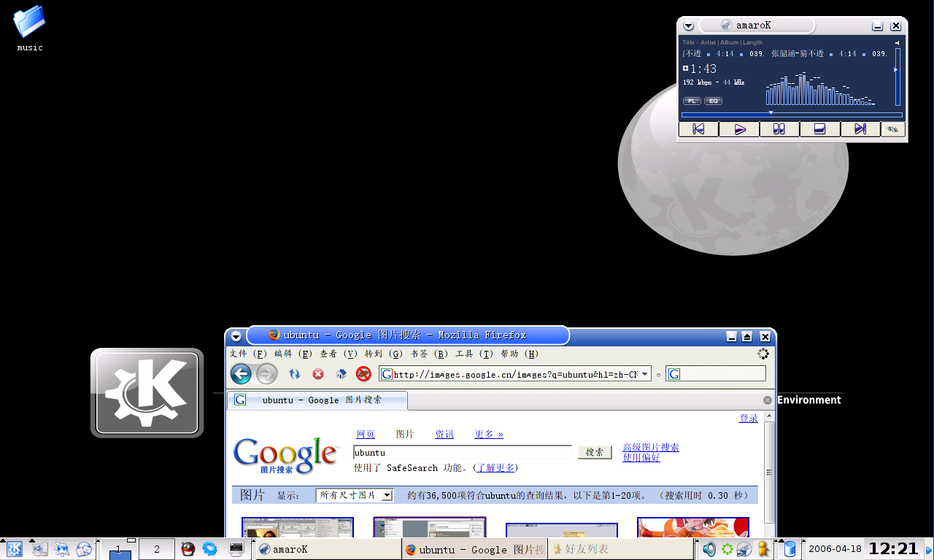Click the 登录 sign-in link
Screen dimensions: 934x560
[x=749, y=419]
